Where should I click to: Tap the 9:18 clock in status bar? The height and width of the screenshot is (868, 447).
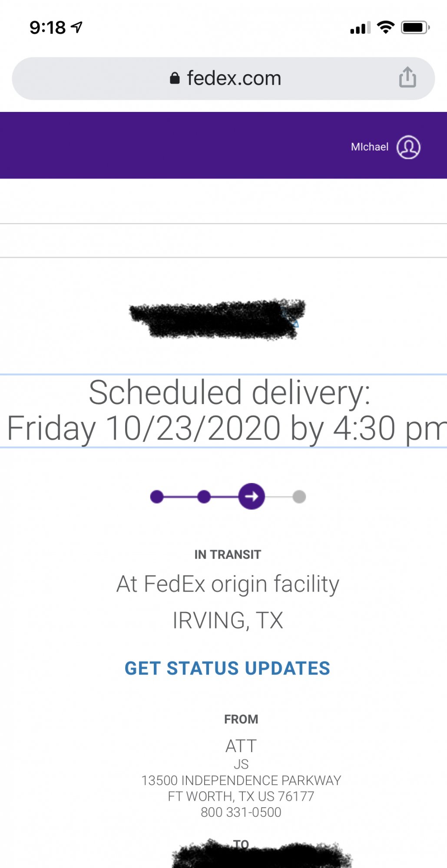point(48,28)
